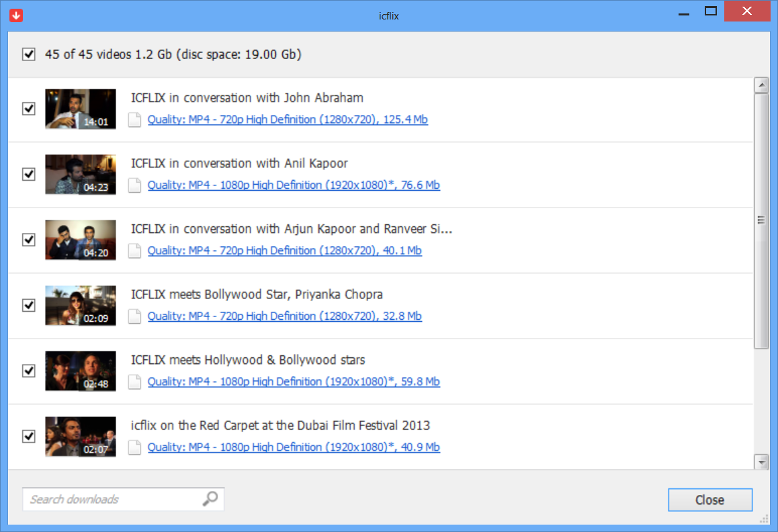The image size is (778, 532).
Task: Click the resize grip at window corner
Action: pyautogui.click(x=764, y=519)
